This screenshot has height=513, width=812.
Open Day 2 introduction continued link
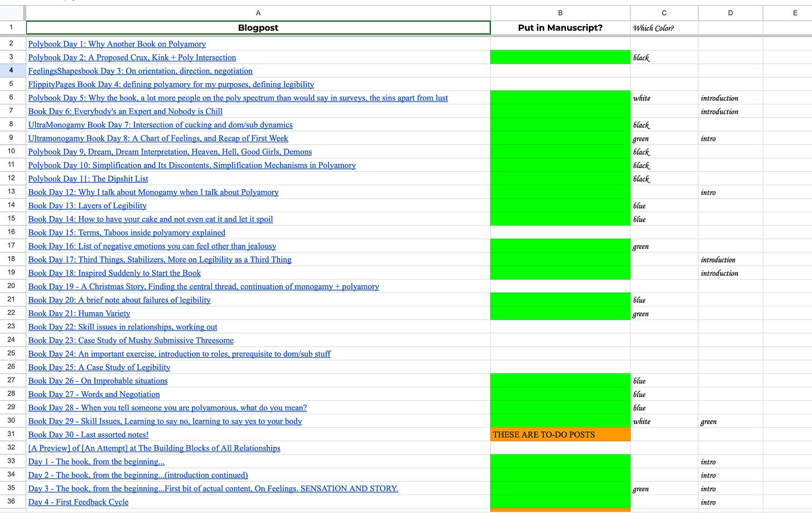point(138,475)
